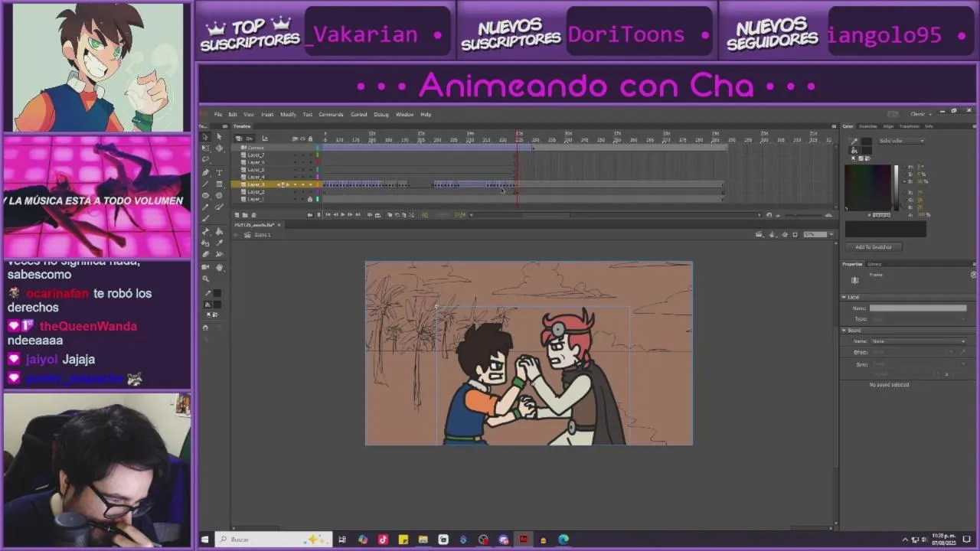Toggle lock dot of Layer_5
The height and width of the screenshot is (551, 980).
click(310, 170)
